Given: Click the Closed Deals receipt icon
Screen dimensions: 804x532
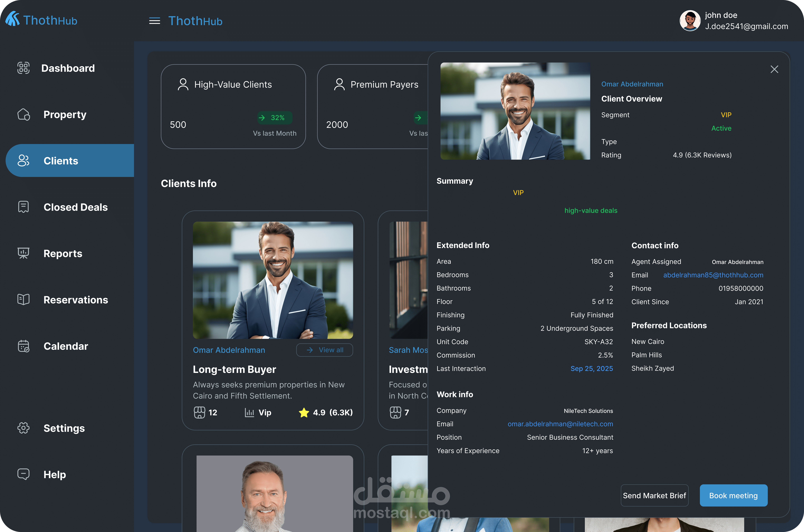Looking at the screenshot, I should 23,207.
